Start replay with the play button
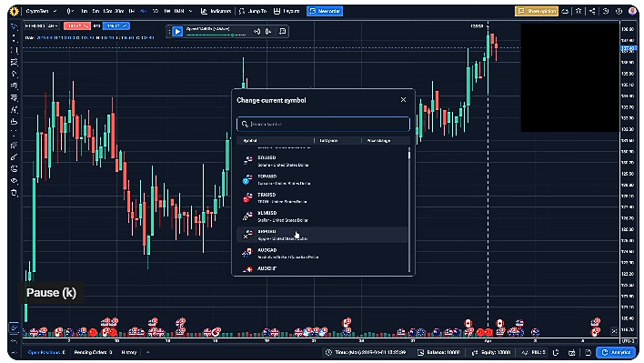 click(177, 32)
